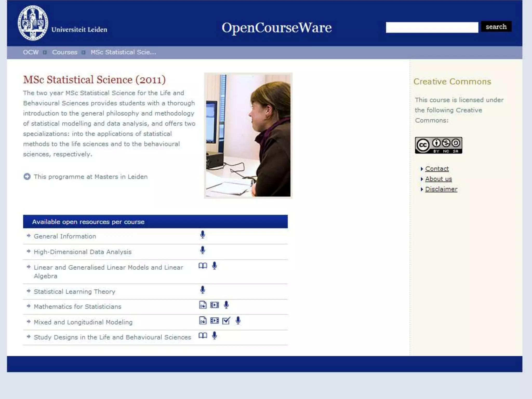Click video icon for Mathematics for Statisticians

(x=215, y=305)
